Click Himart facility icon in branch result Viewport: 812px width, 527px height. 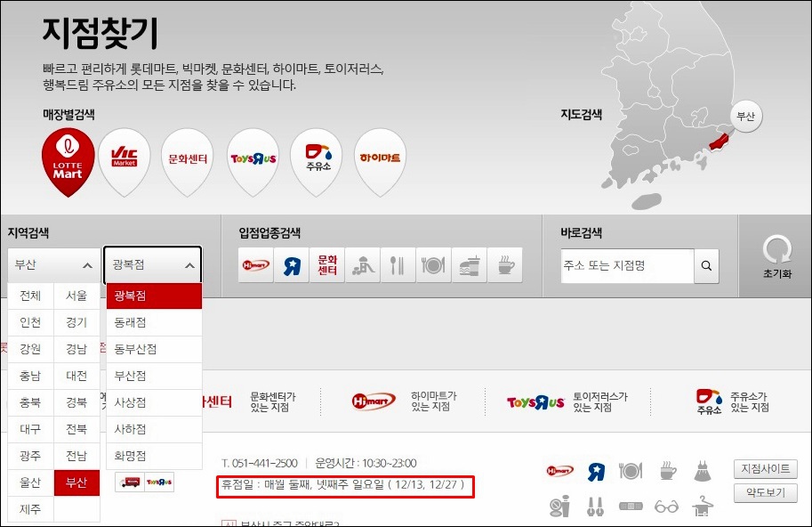[559, 471]
